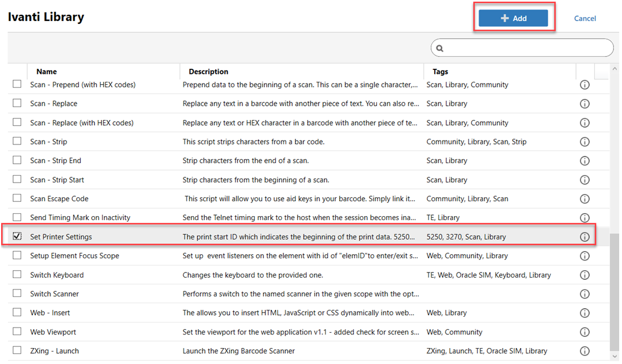Image resolution: width=622 pixels, height=364 pixels.
Task: Click 'Community, Library, Scan, Strip' tags cell
Action: [x=476, y=142]
